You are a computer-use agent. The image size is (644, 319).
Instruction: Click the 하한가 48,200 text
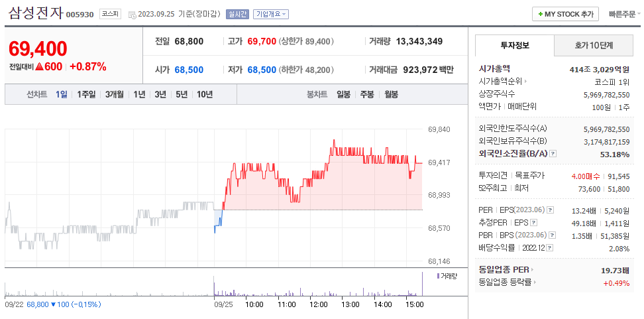pyautogui.click(x=306, y=70)
